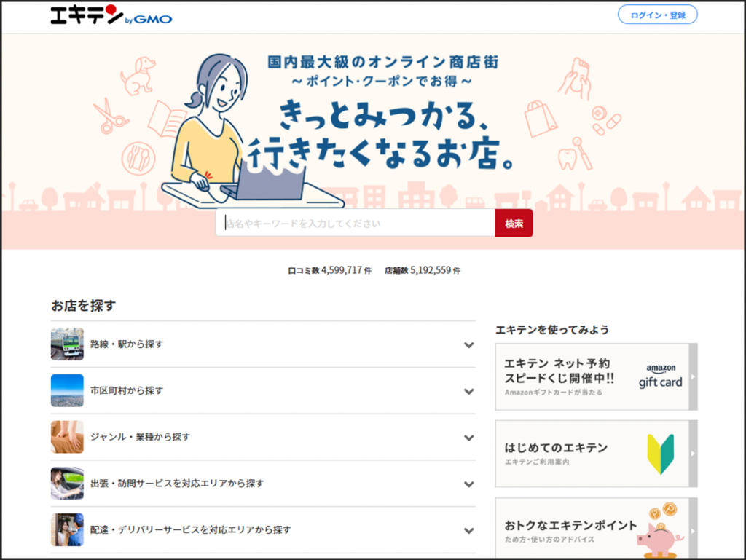Click the Amazon gift card logo
This screenshot has width=746, height=560.
pyautogui.click(x=660, y=376)
